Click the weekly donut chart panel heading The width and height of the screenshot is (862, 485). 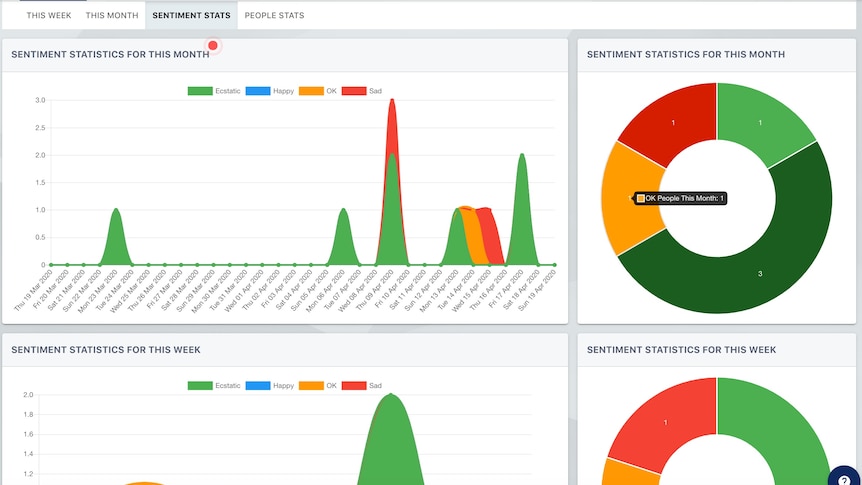pos(681,350)
